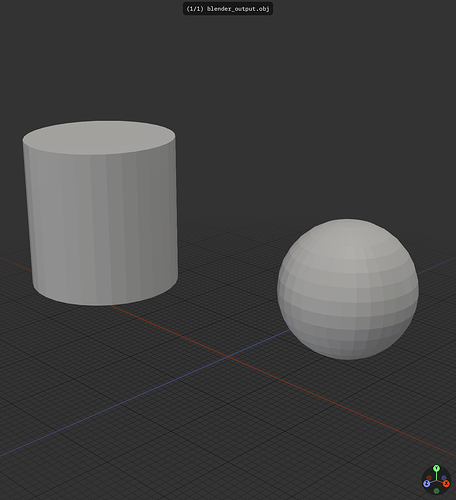The image size is (456, 500).
Task: Select the sphere mesh in the viewport
Action: tap(348, 289)
